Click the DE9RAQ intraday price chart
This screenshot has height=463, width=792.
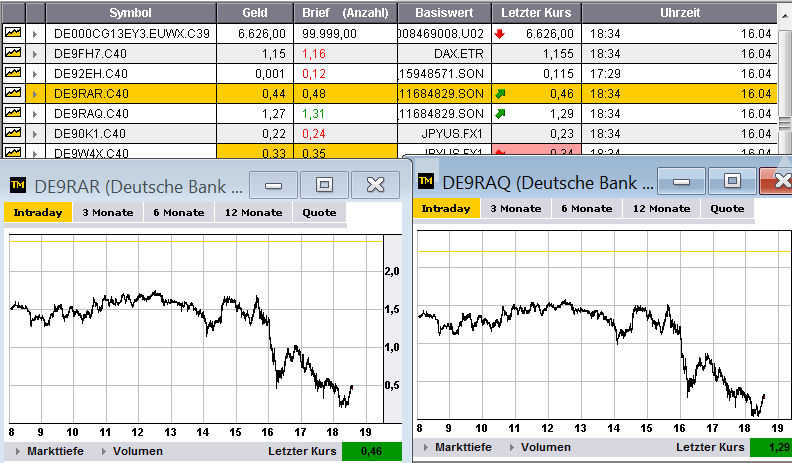pos(604,325)
